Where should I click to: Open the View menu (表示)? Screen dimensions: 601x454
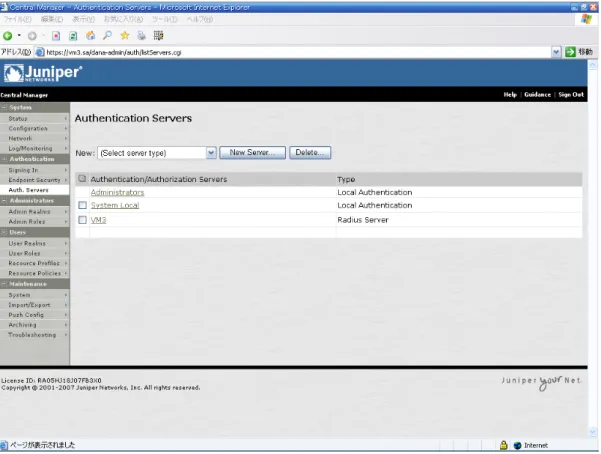click(x=83, y=19)
